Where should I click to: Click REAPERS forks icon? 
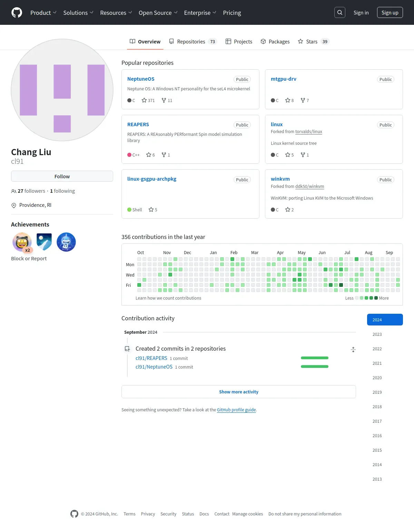tap(164, 155)
